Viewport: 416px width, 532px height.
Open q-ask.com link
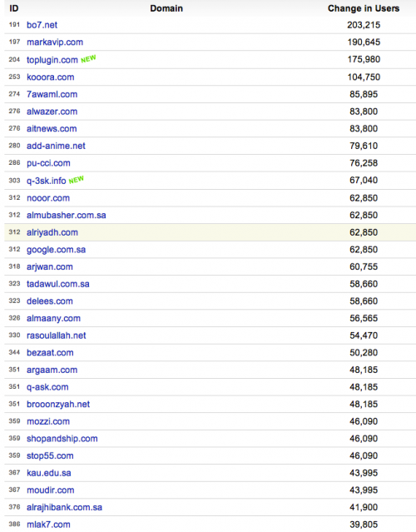[47, 387]
